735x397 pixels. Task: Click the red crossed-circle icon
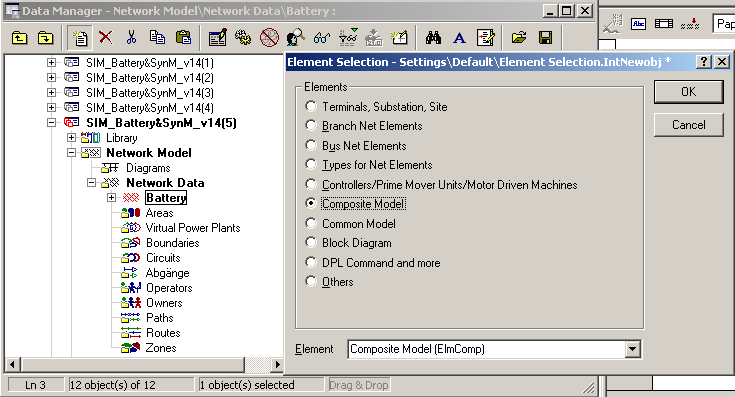click(270, 37)
